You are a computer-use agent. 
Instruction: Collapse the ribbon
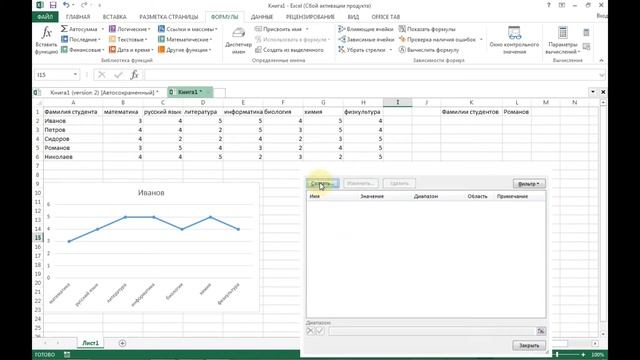click(x=601, y=60)
